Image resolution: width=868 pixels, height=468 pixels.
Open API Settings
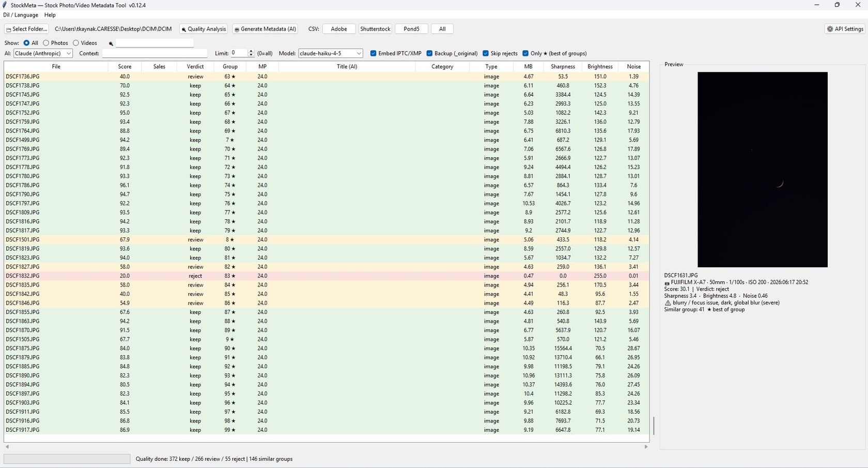[845, 29]
